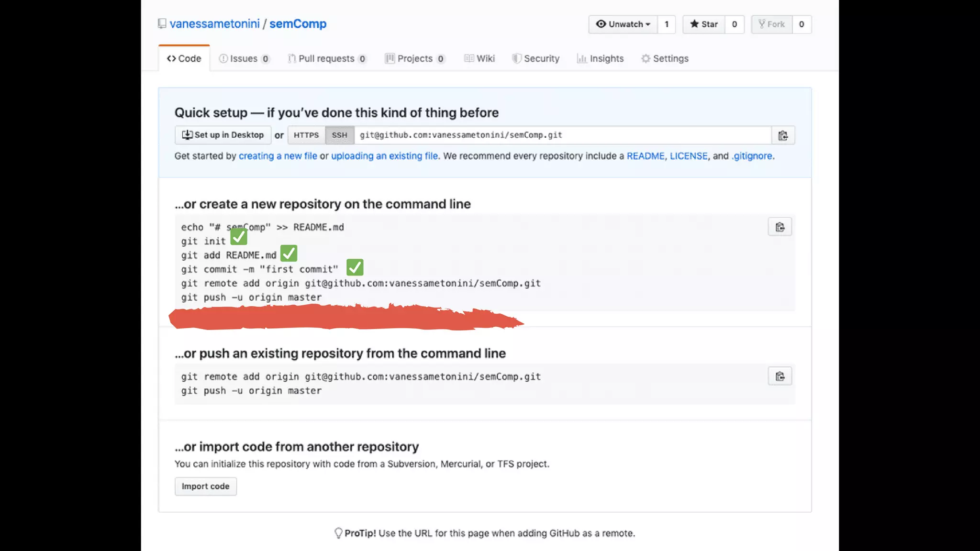Copy the push existing repository commands

coord(780,376)
